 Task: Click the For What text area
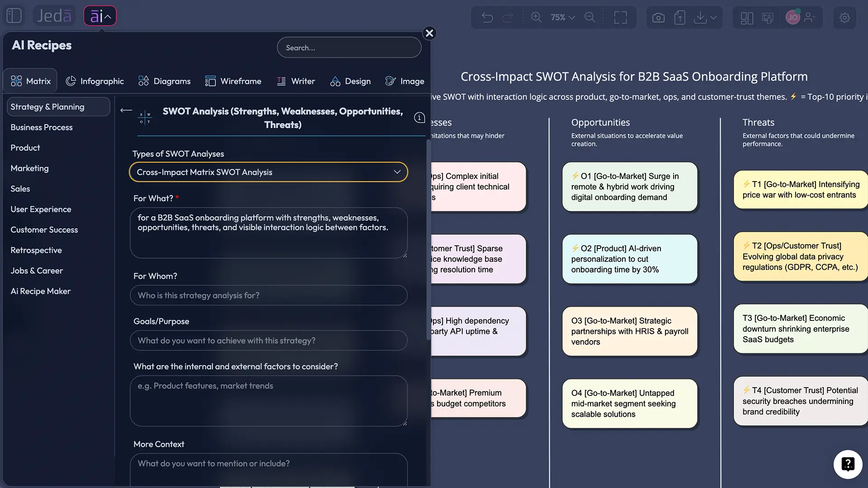click(269, 233)
